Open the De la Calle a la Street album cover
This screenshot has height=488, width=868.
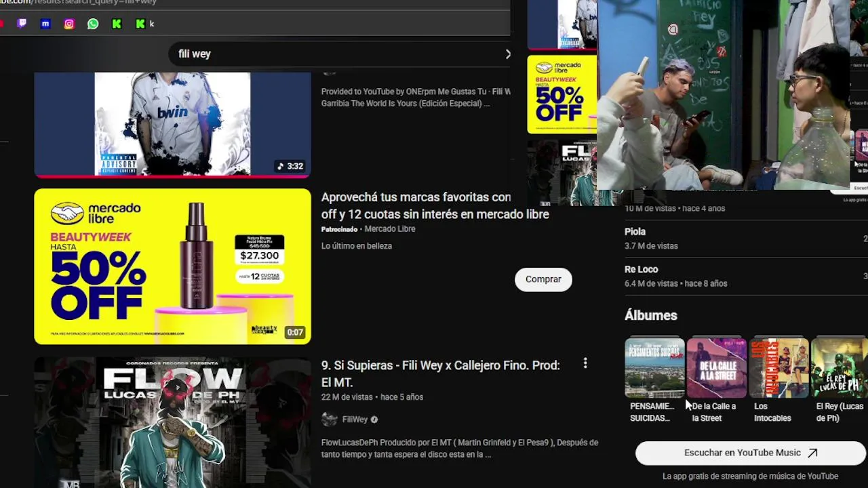716,367
